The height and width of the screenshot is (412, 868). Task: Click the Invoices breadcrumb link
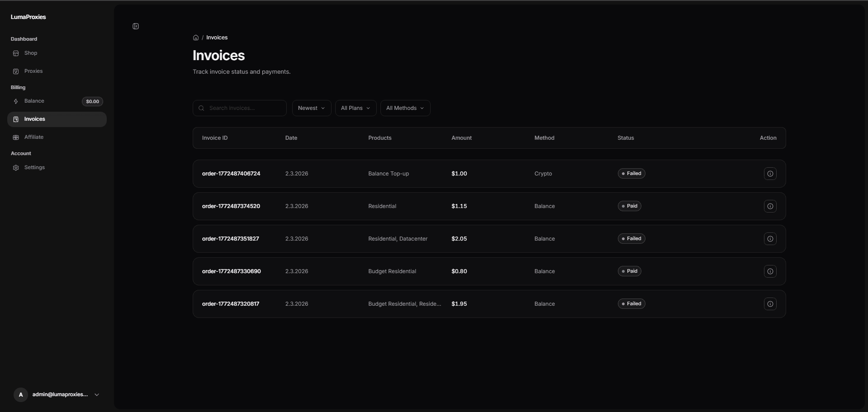(x=217, y=38)
